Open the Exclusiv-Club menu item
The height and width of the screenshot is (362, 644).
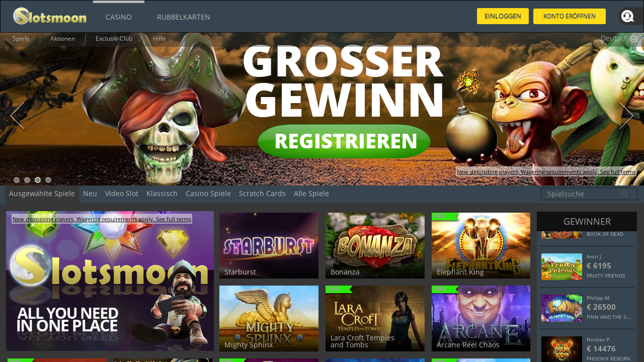click(114, 39)
